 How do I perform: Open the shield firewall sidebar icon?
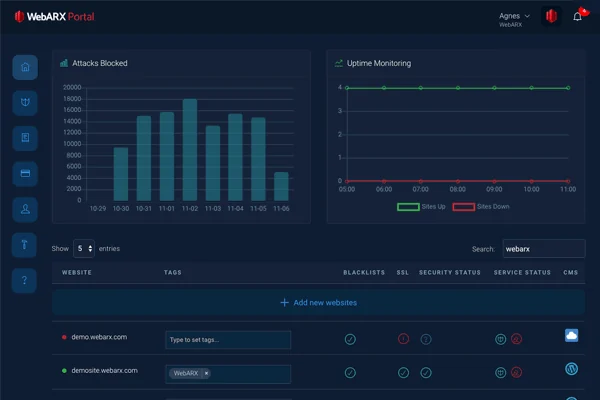click(25, 103)
